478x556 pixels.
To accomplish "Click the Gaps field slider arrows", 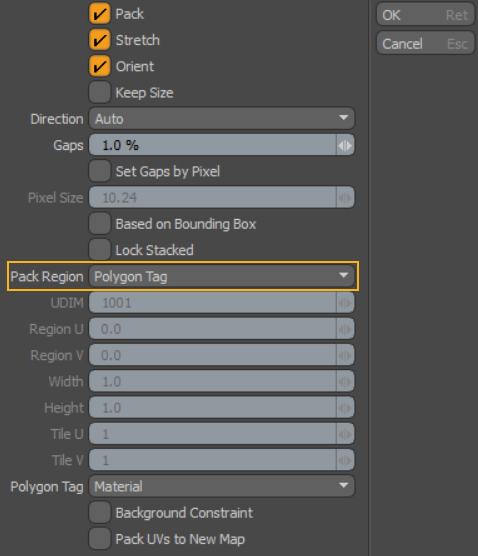I will (345, 145).
